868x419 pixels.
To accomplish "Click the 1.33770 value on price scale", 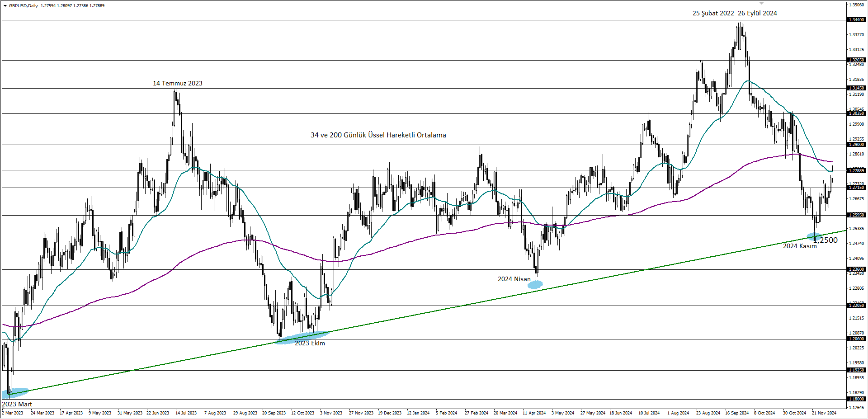I will click(x=856, y=35).
